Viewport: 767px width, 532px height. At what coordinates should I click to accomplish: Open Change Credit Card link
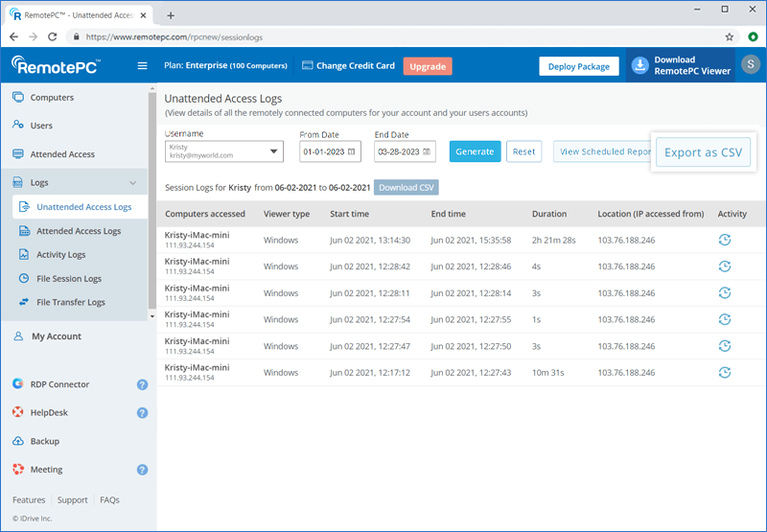[x=348, y=65]
